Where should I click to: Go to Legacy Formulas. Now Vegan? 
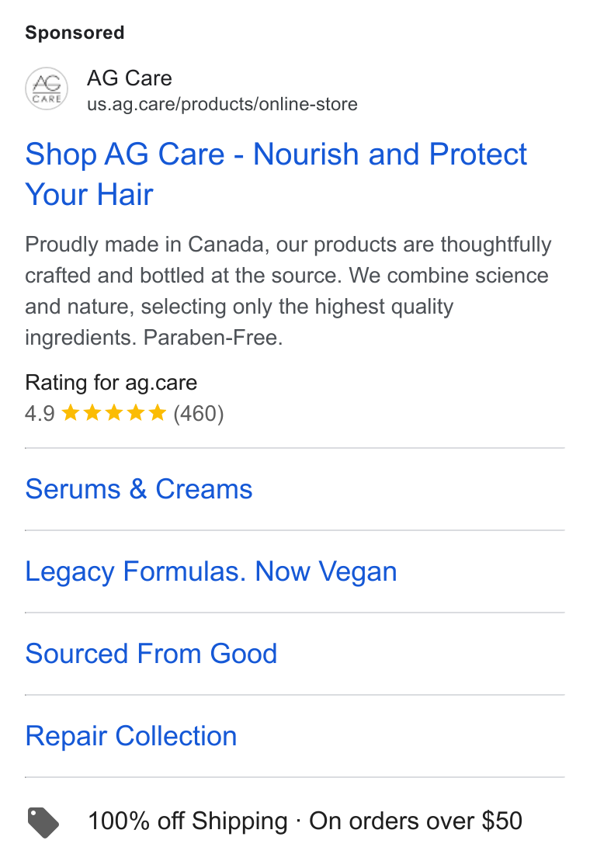click(x=211, y=571)
